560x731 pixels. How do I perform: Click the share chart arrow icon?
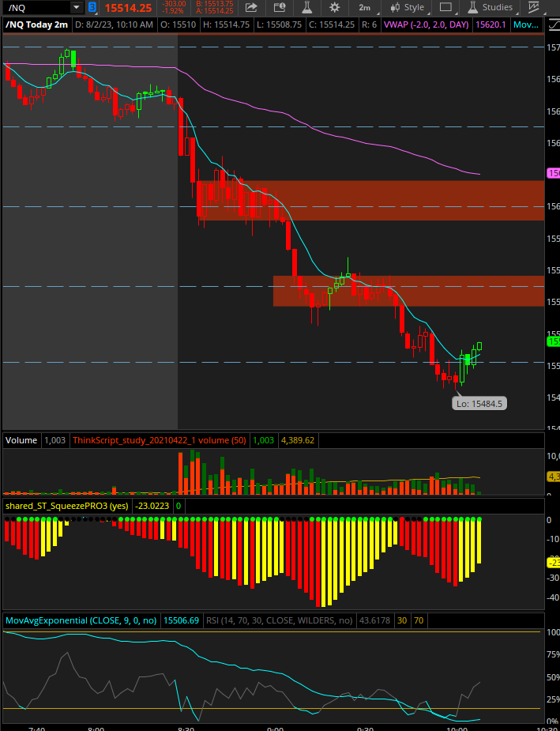coord(251,7)
